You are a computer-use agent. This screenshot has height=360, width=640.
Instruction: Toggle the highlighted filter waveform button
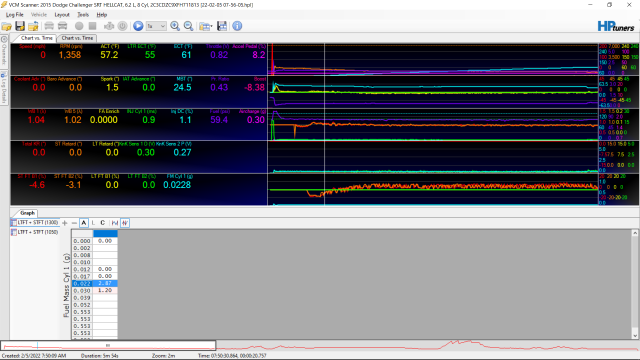(x=125, y=223)
